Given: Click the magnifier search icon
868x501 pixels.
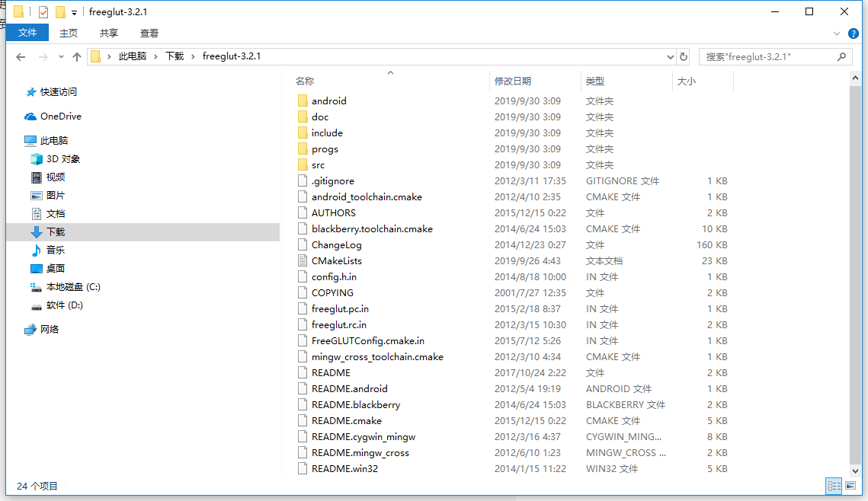Looking at the screenshot, I should [841, 56].
